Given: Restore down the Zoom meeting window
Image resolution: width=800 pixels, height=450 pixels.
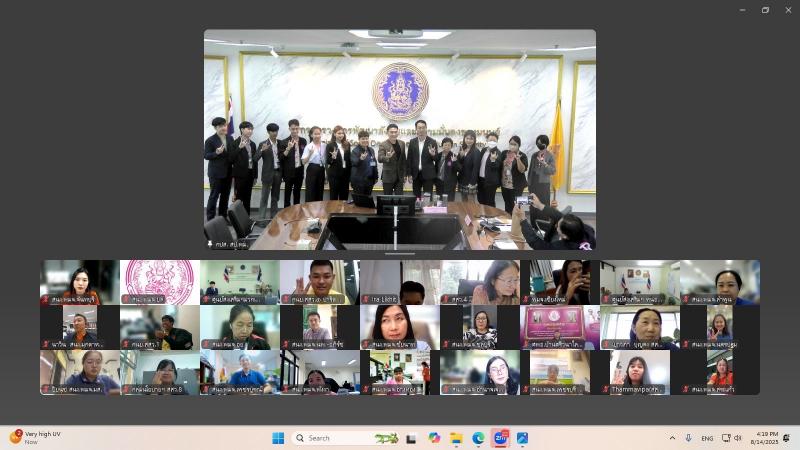Looking at the screenshot, I should click(x=765, y=10).
